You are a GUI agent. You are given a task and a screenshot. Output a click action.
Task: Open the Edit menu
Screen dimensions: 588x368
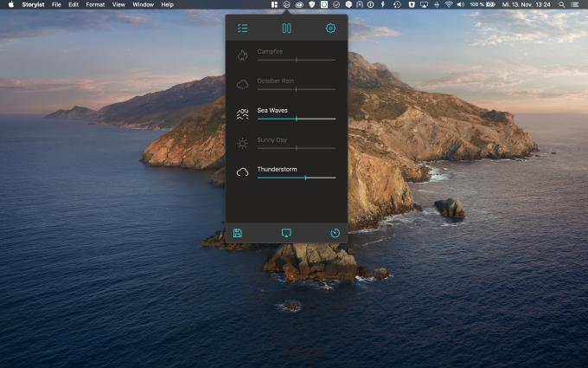73,4
